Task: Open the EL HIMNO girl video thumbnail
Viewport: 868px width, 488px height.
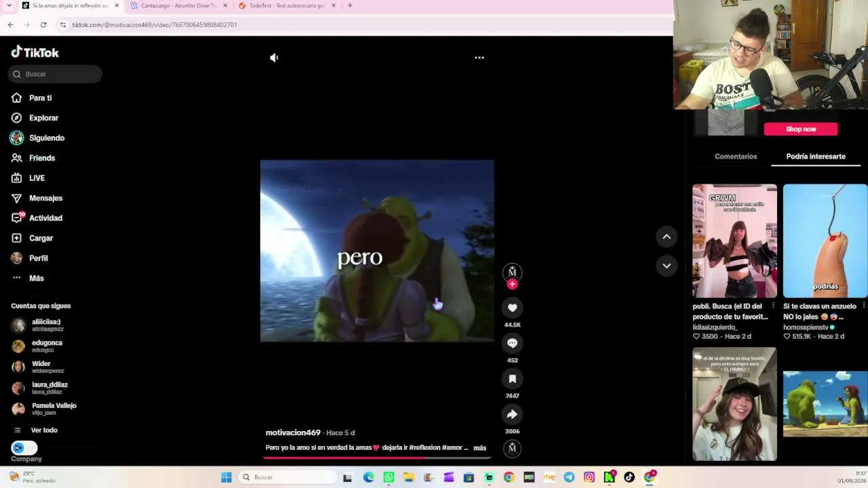Action: pyautogui.click(x=734, y=404)
